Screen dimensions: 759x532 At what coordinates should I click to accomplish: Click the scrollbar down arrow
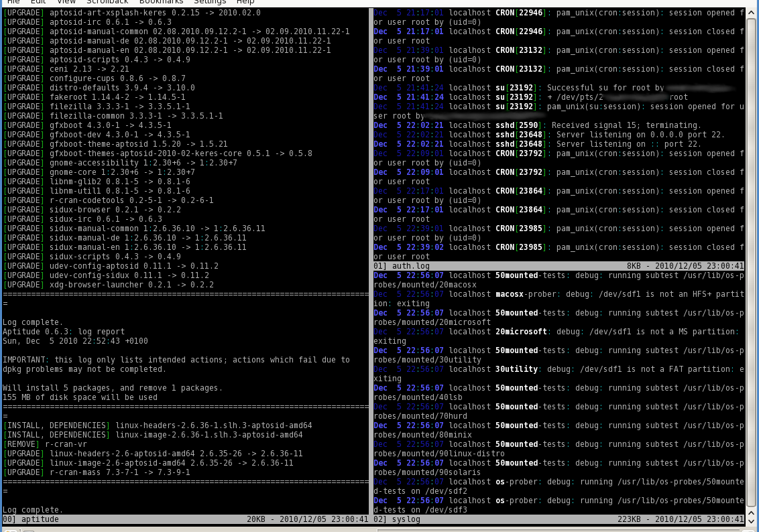[x=752, y=521]
